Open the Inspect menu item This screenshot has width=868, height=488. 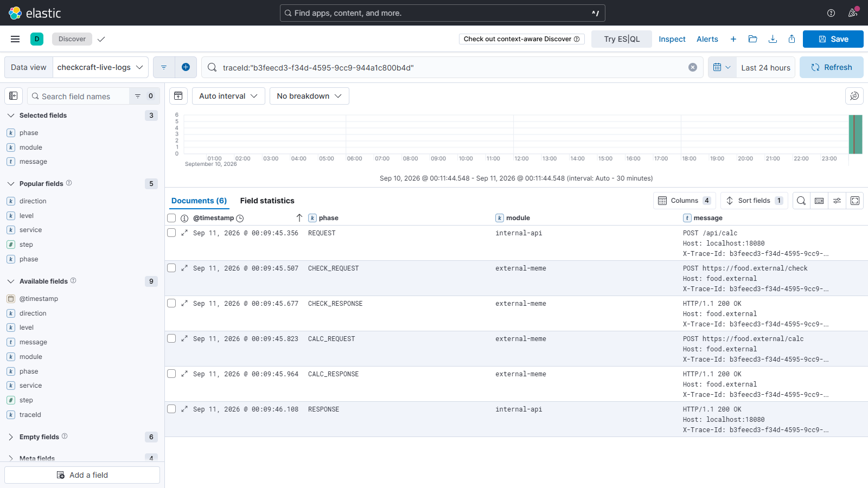(672, 39)
